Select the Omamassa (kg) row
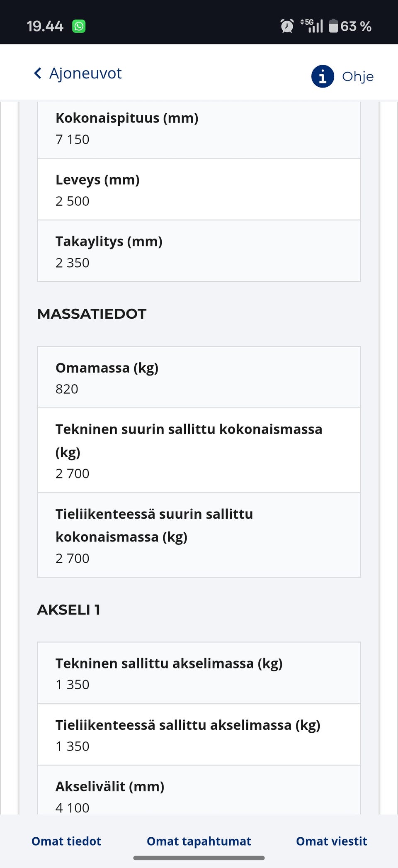Image resolution: width=398 pixels, height=868 pixels. pyautogui.click(x=198, y=377)
